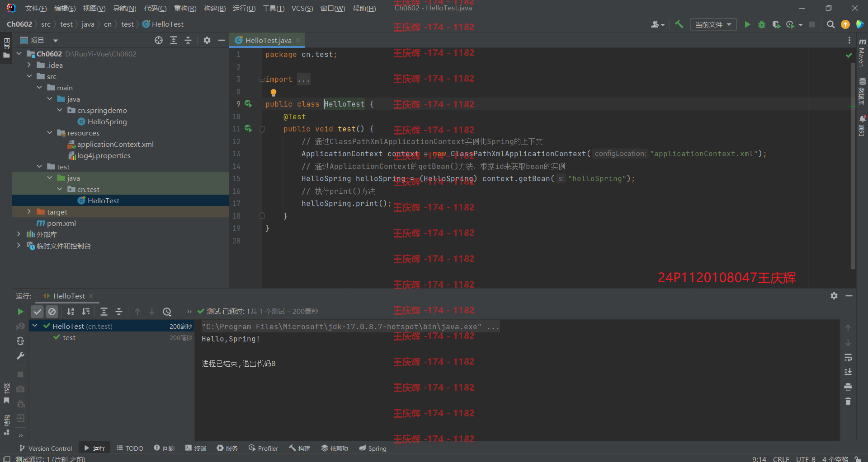
Task: Collapse HelloTest (cn.test) result node
Action: click(35, 326)
